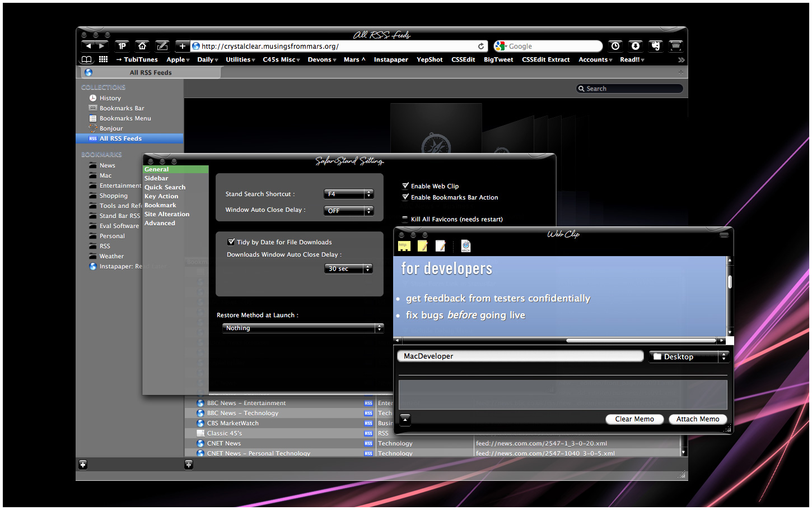812x510 pixels.
Task: Click the up-arrow expander in Web Clip
Action: click(405, 419)
